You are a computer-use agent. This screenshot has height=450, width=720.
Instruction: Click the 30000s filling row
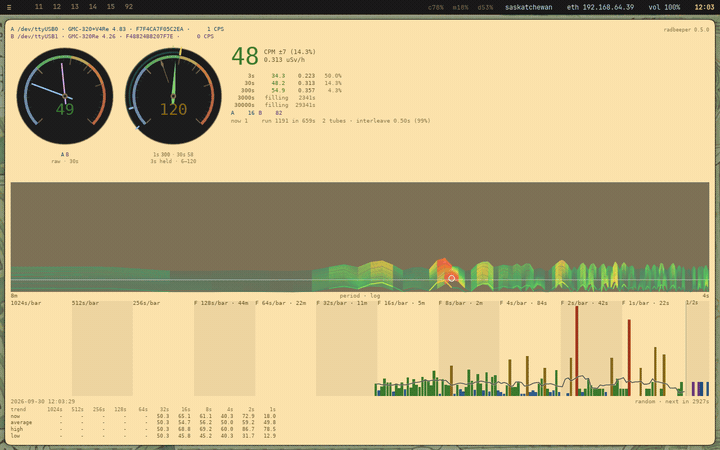coord(275,105)
